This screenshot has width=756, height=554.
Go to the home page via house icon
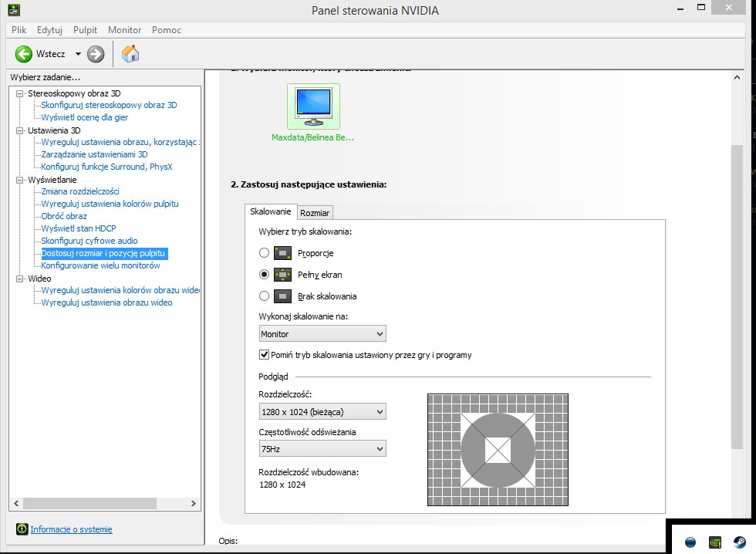pyautogui.click(x=130, y=53)
